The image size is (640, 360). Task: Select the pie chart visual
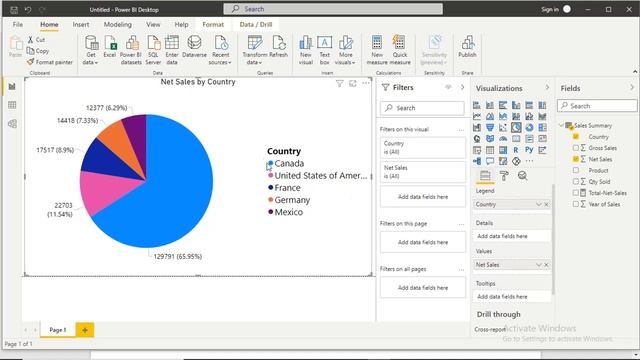[x=516, y=127]
